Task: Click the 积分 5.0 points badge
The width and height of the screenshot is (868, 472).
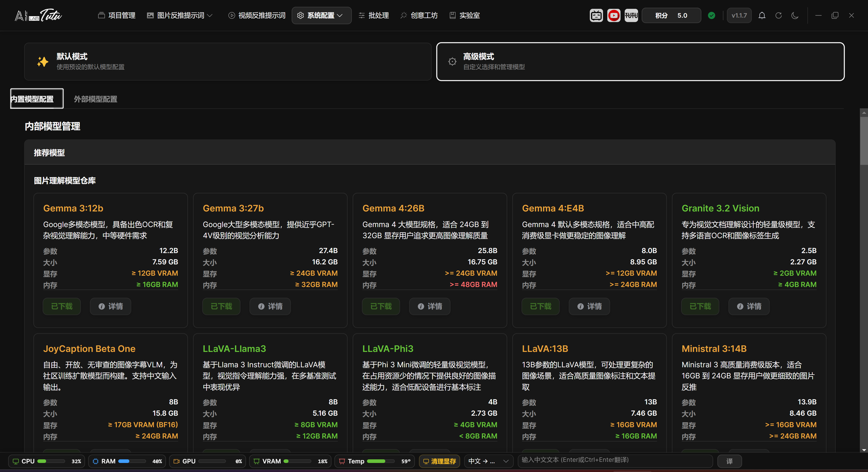Action: (671, 16)
